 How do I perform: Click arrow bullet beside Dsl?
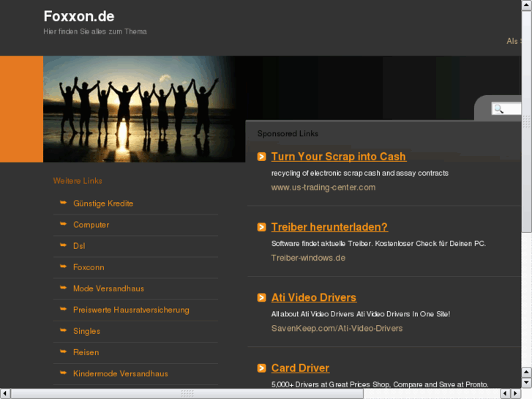63,245
